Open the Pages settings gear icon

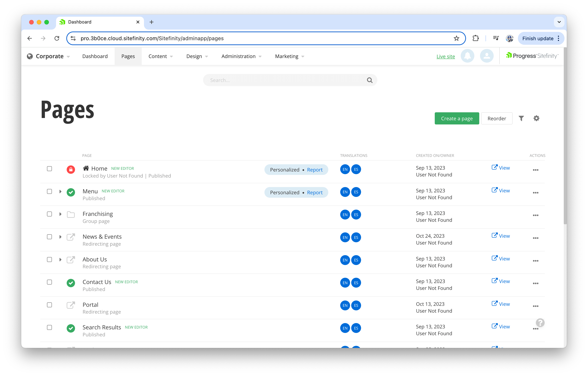pyautogui.click(x=536, y=119)
